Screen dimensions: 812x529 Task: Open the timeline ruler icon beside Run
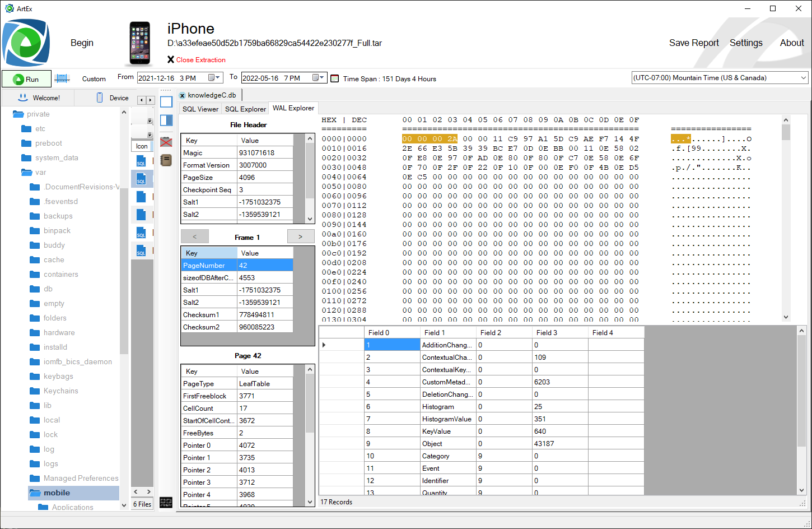click(x=62, y=78)
